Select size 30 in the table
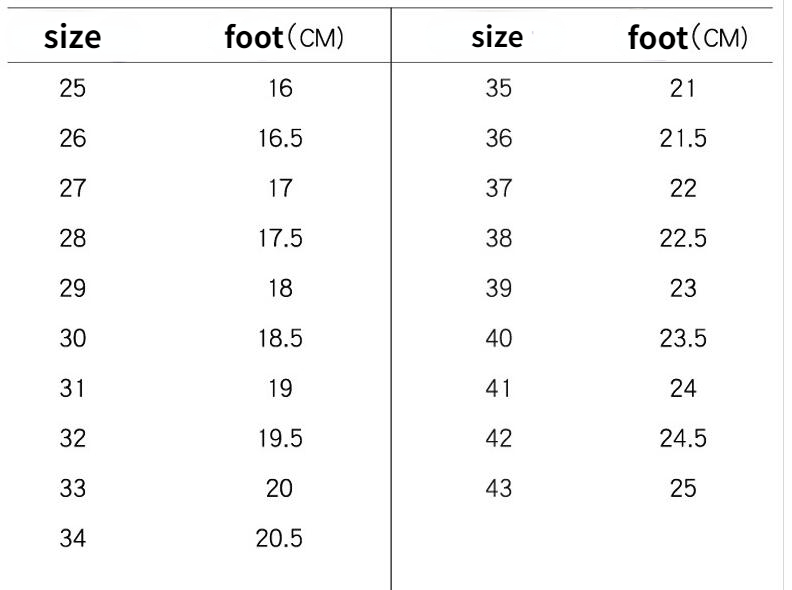 [x=72, y=338]
